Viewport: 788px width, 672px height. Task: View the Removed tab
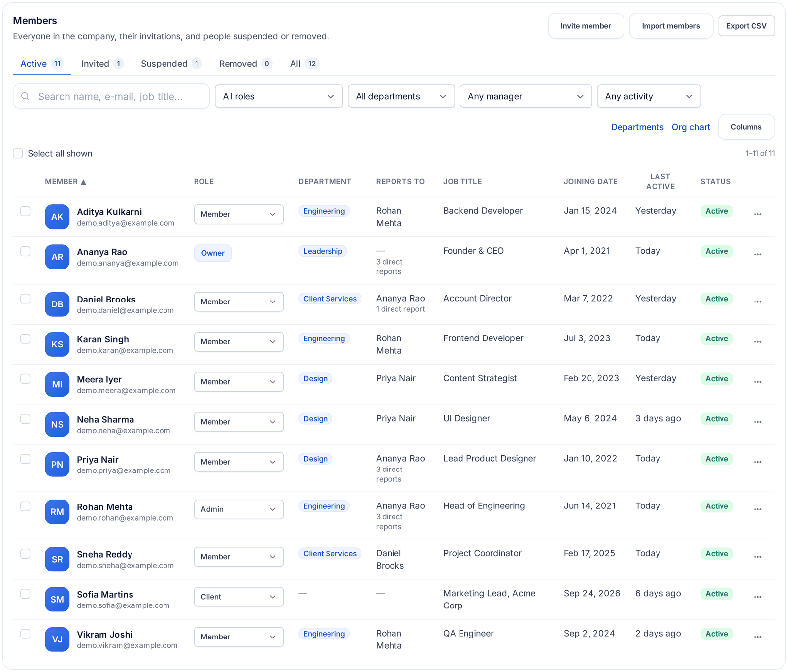coord(245,64)
